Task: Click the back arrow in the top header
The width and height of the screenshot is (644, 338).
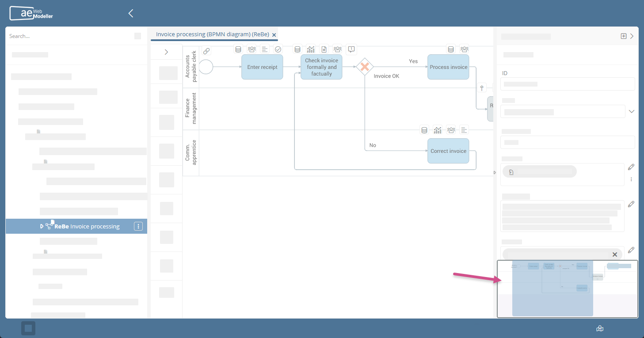Action: click(x=131, y=13)
